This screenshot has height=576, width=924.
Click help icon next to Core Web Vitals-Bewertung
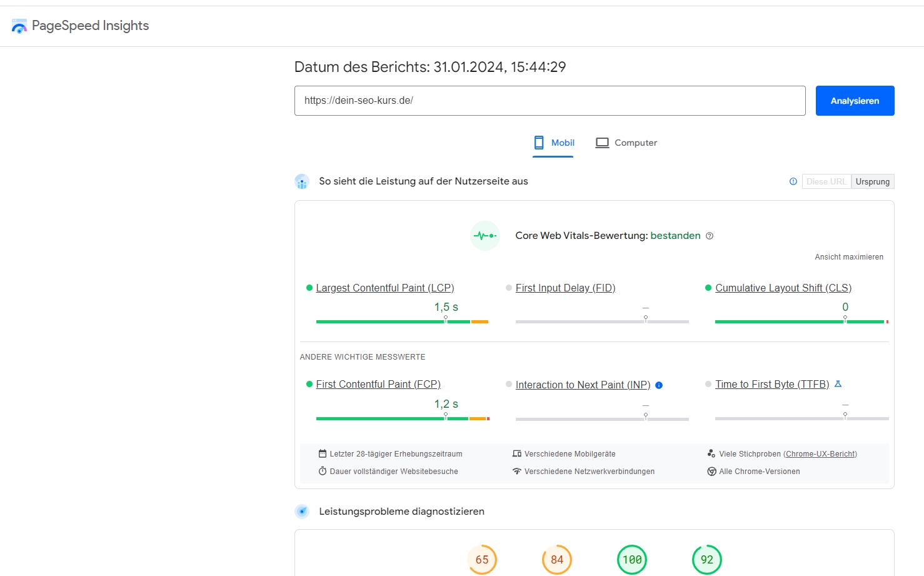(710, 236)
